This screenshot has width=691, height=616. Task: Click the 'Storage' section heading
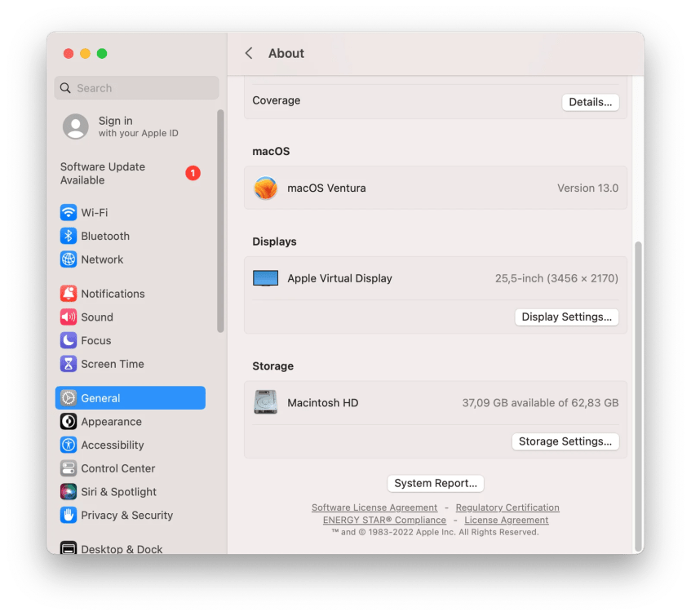(272, 366)
